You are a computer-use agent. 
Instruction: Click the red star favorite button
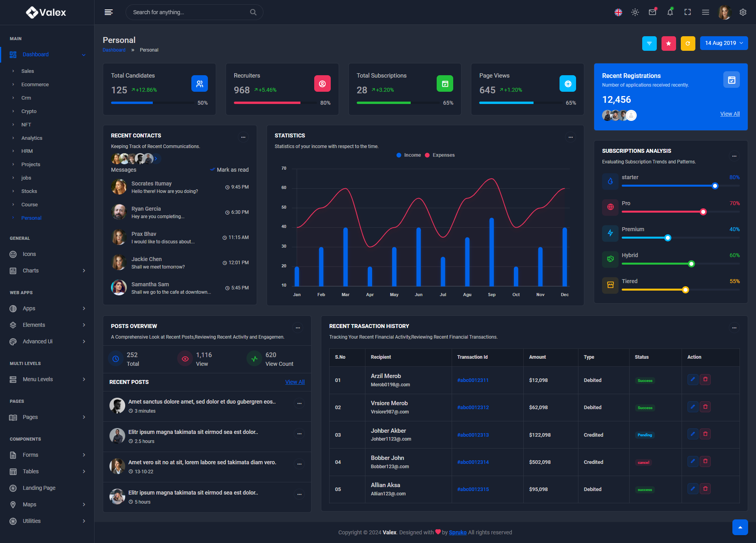(669, 43)
